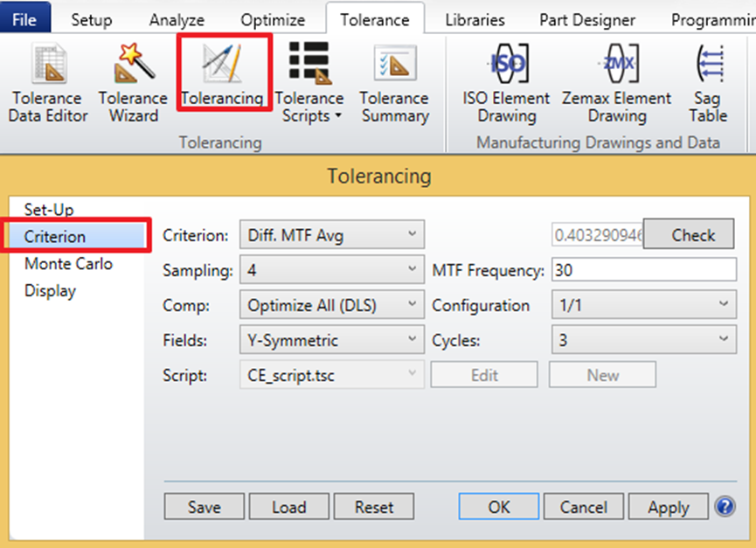
Task: Click the blue help question mark icon
Action: tap(724, 506)
